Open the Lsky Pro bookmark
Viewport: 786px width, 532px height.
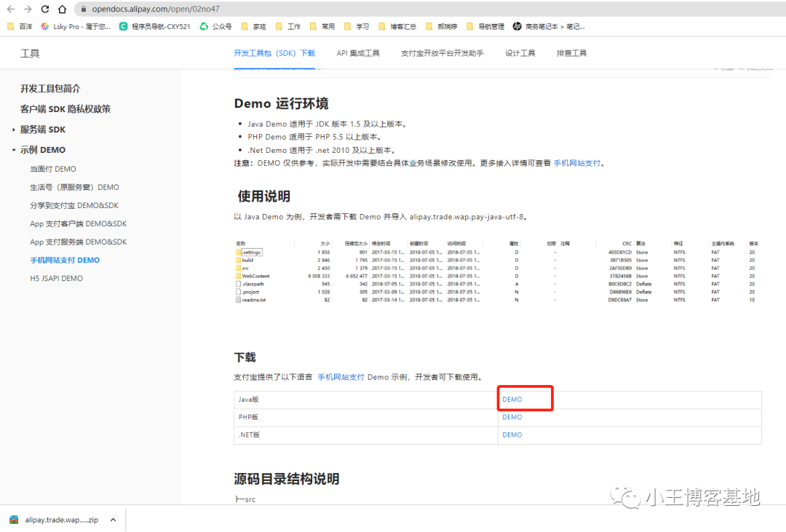[76, 26]
